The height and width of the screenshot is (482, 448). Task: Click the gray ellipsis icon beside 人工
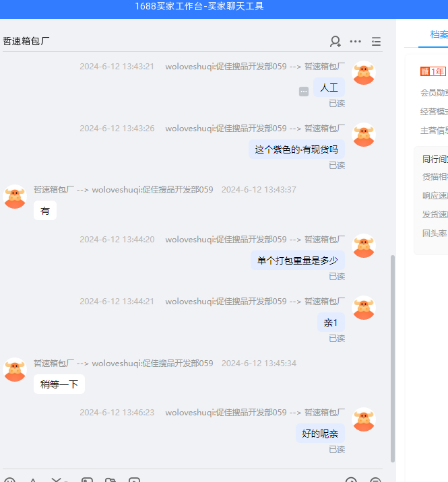point(304,92)
